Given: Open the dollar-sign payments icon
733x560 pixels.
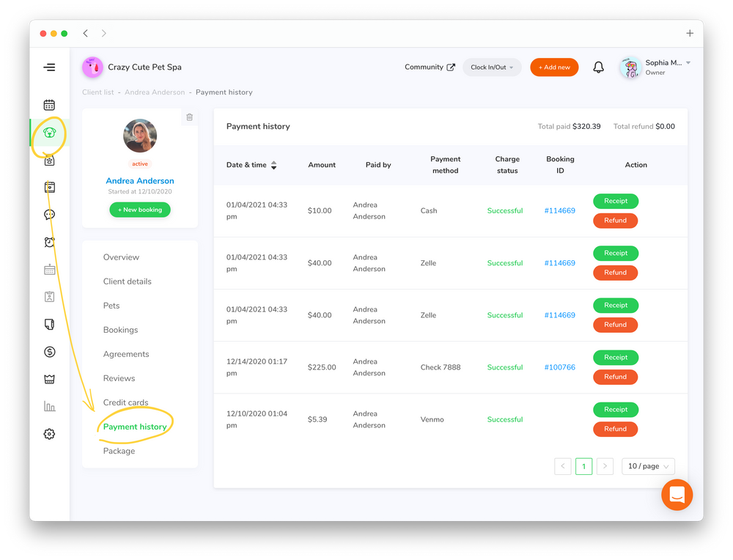Looking at the screenshot, I should [x=49, y=352].
